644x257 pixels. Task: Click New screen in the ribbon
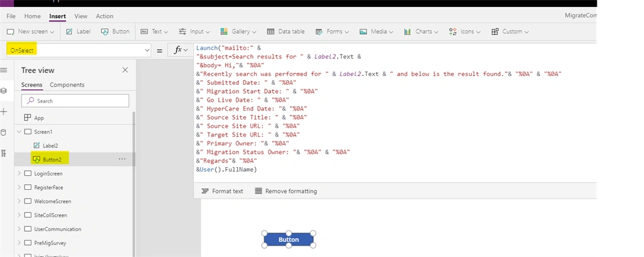(31, 31)
